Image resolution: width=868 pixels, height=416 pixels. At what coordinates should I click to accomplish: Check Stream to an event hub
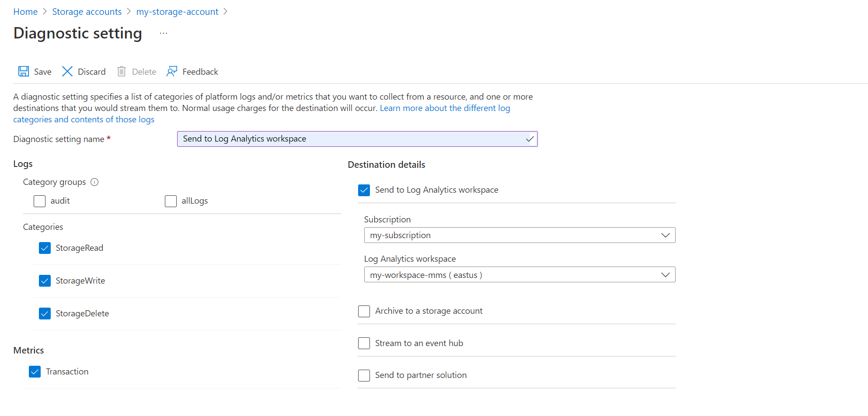[x=364, y=343]
